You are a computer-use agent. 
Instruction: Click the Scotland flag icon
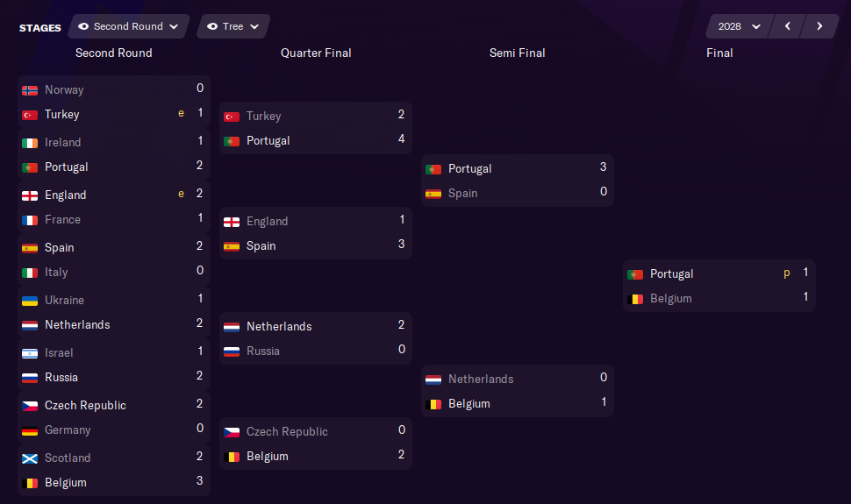pos(30,458)
